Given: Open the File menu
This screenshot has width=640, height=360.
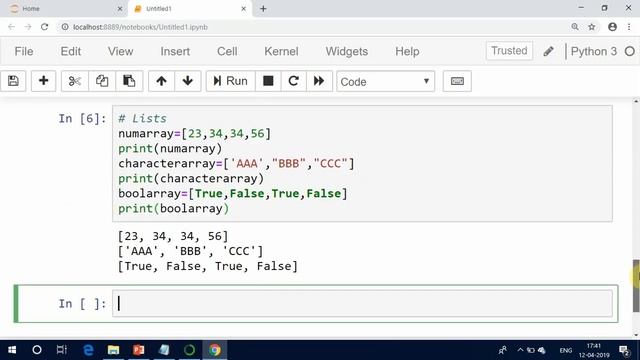Looking at the screenshot, I should click(24, 51).
